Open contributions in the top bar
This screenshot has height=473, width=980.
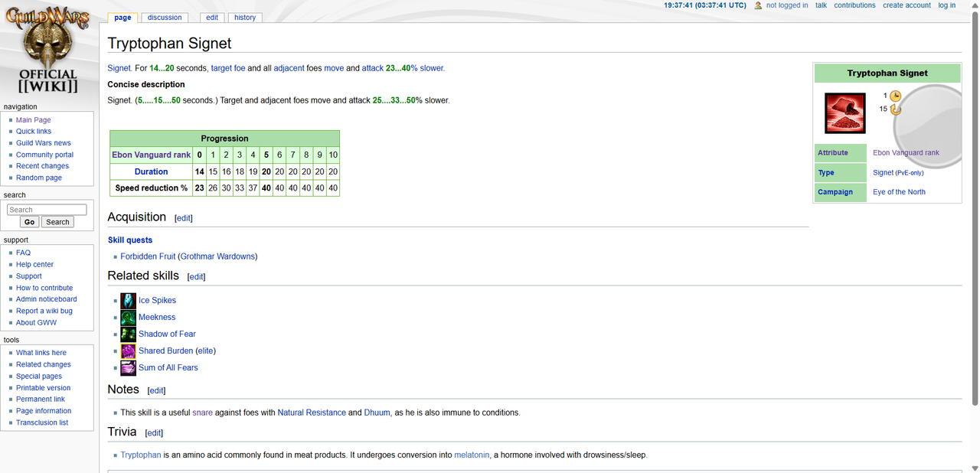point(854,5)
